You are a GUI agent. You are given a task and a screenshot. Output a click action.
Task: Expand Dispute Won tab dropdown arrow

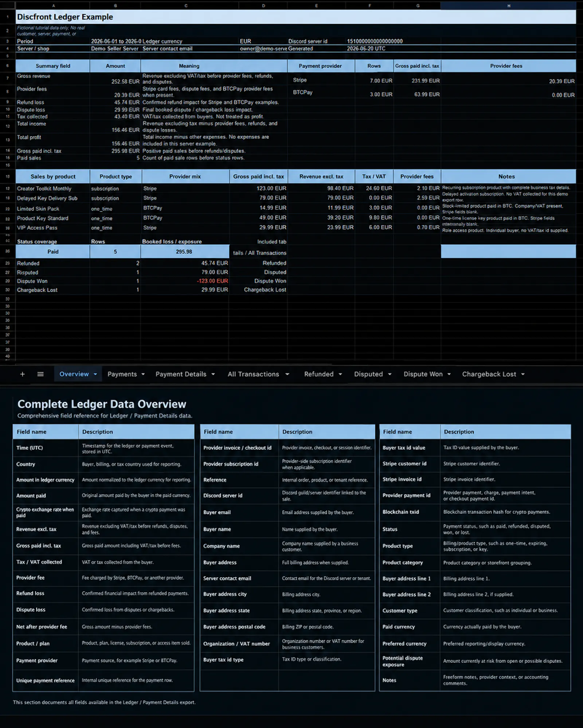(x=449, y=374)
